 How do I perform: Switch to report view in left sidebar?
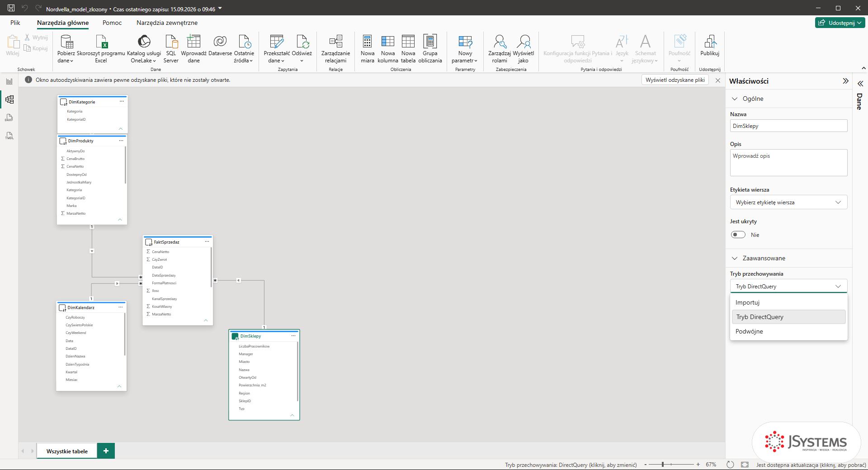tap(9, 81)
